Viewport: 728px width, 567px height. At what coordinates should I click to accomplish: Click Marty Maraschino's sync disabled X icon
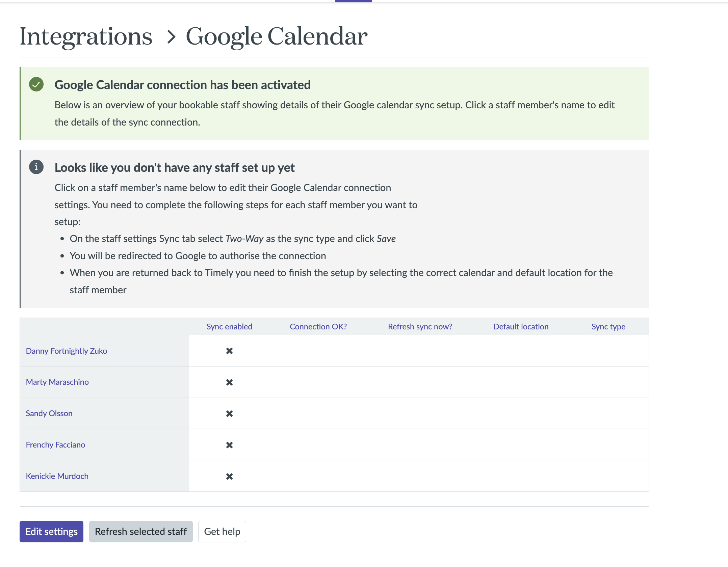tap(229, 382)
